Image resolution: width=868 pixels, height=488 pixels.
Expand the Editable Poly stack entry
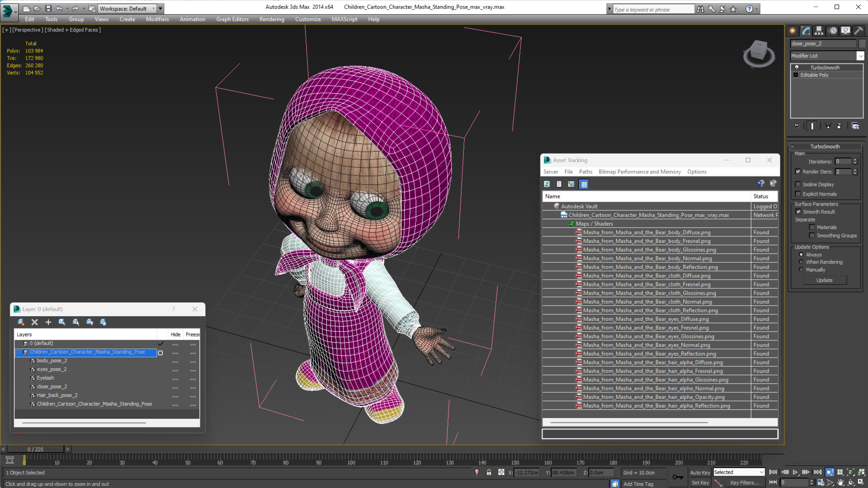click(x=796, y=75)
